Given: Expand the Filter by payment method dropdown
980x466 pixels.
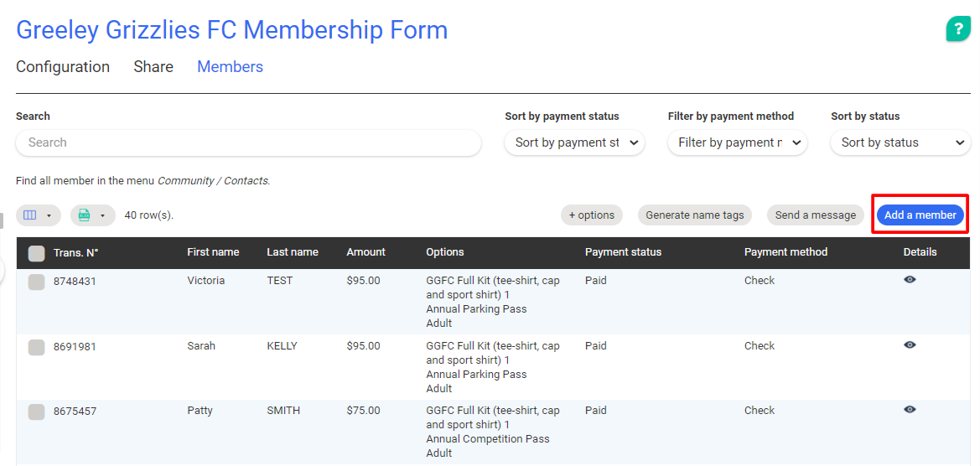Looking at the screenshot, I should coord(737,142).
